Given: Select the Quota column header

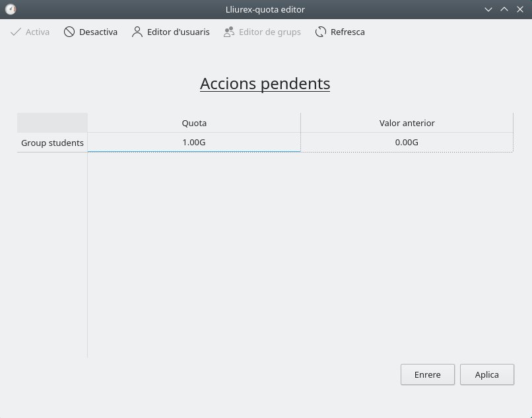Looking at the screenshot, I should [194, 123].
